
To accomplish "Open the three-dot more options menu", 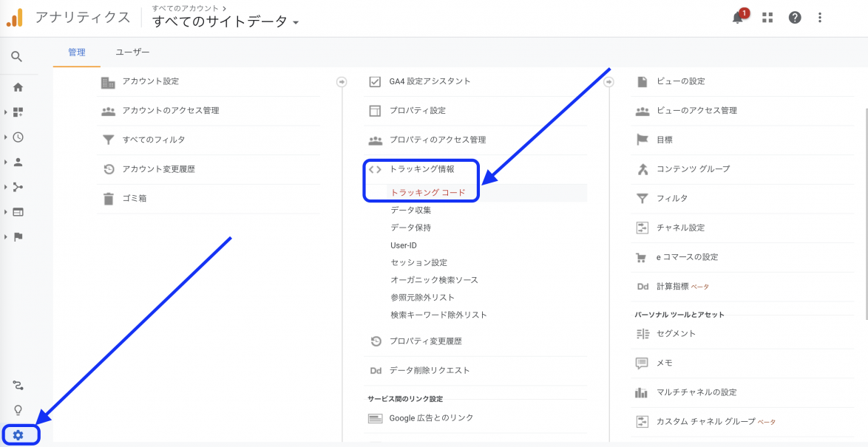I will [x=820, y=18].
